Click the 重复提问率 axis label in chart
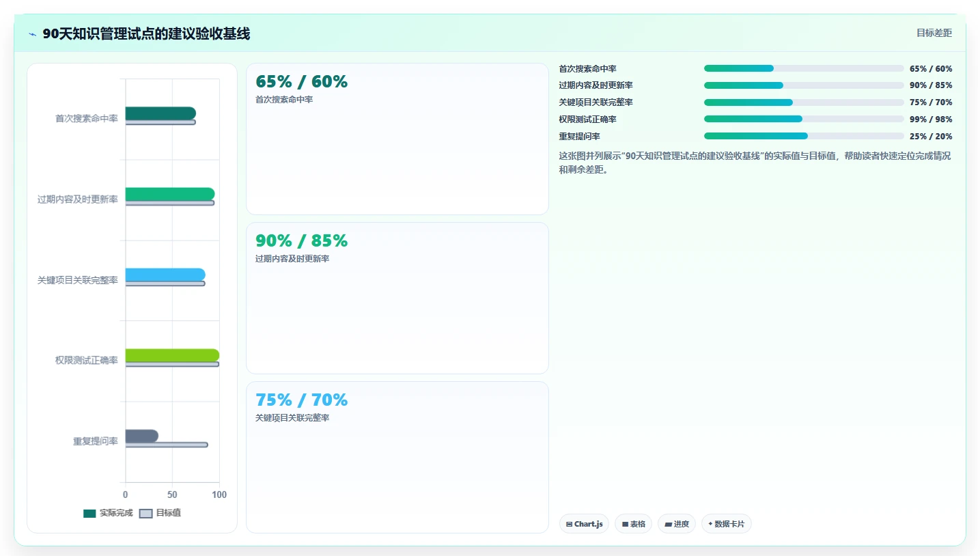The height and width of the screenshot is (556, 980). pyautogui.click(x=96, y=441)
